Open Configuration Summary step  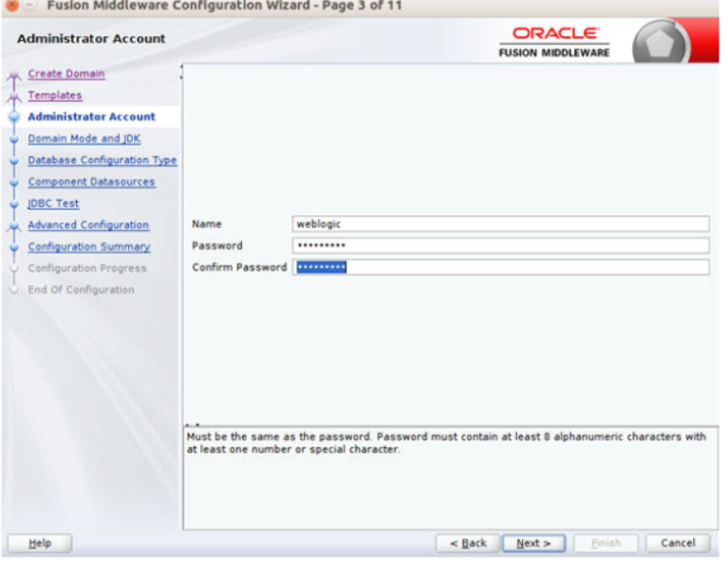[89, 246]
